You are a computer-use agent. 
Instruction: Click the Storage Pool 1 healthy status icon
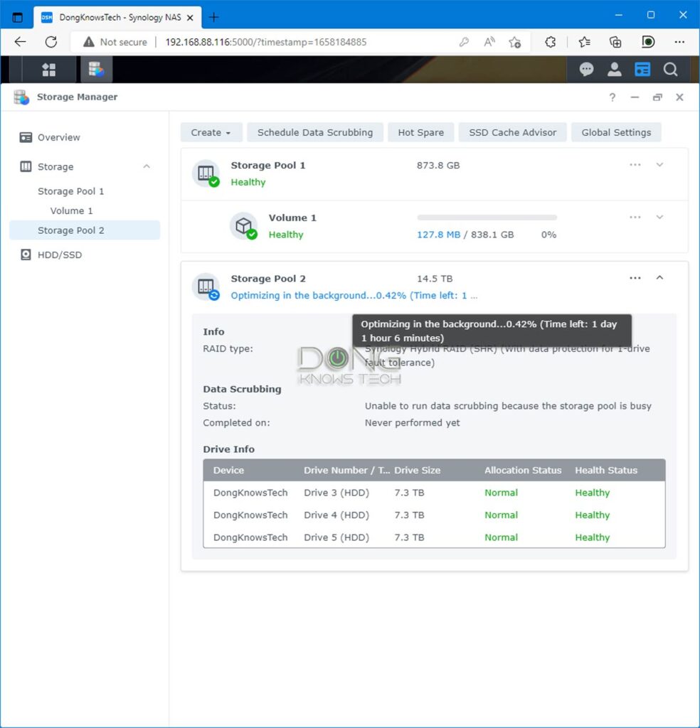point(206,173)
